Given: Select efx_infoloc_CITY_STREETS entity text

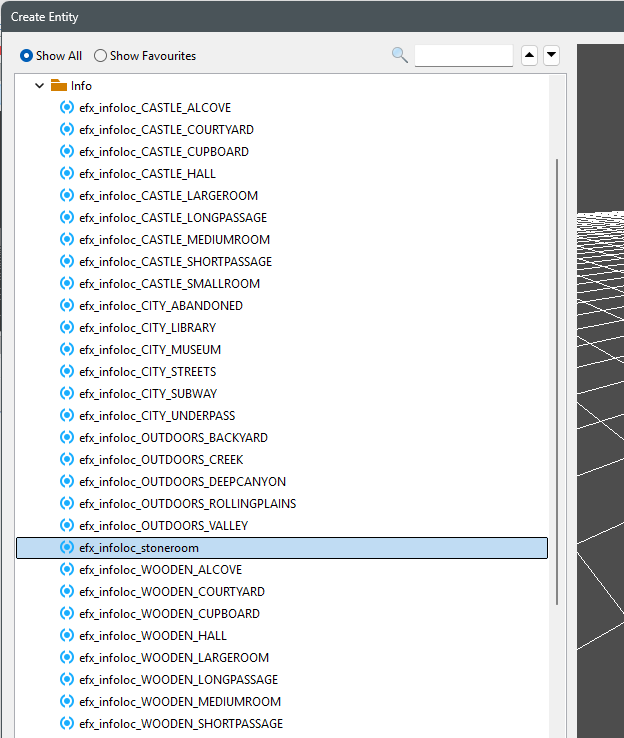Looking at the screenshot, I should (x=148, y=372).
